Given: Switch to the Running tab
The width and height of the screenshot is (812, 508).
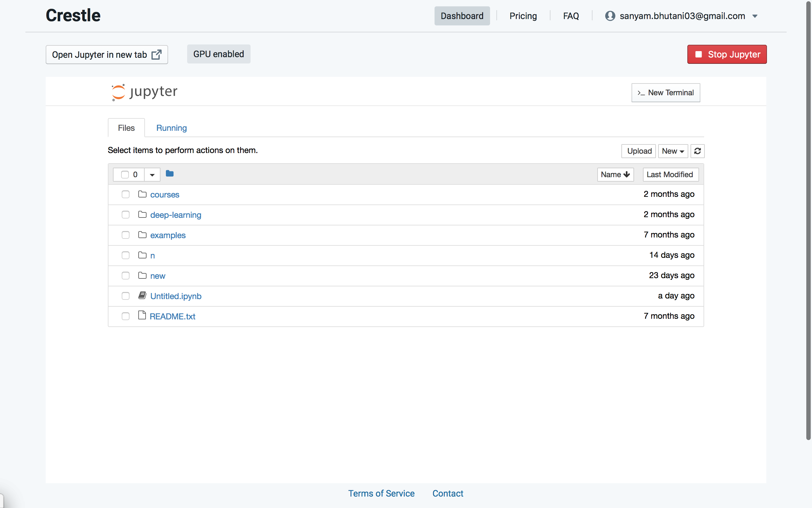Looking at the screenshot, I should pyautogui.click(x=172, y=128).
